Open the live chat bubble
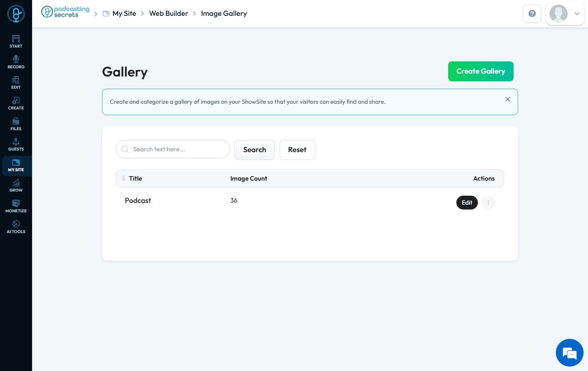 (x=569, y=353)
